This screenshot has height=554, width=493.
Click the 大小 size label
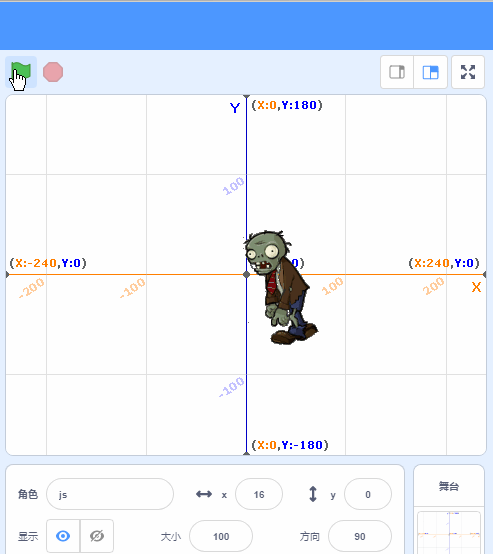click(171, 536)
